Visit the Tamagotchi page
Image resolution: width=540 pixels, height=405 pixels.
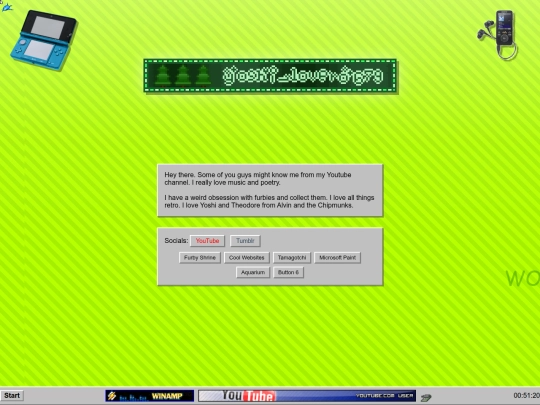click(x=292, y=258)
